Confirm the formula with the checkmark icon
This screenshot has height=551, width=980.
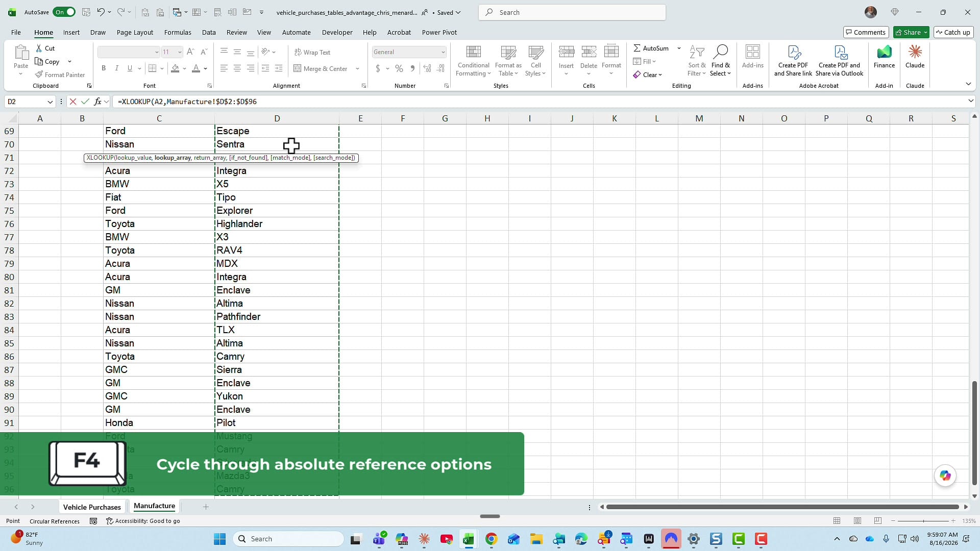point(85,102)
